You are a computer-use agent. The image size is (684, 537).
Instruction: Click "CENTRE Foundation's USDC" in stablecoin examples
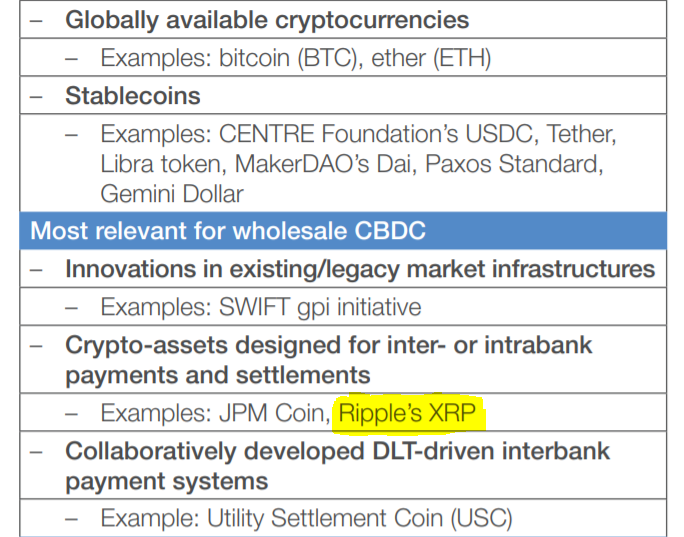(369, 134)
